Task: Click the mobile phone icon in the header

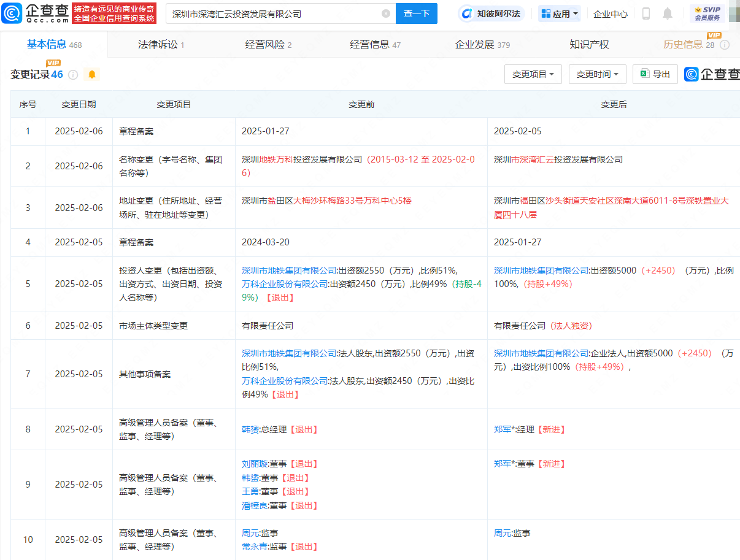Action: tap(646, 13)
